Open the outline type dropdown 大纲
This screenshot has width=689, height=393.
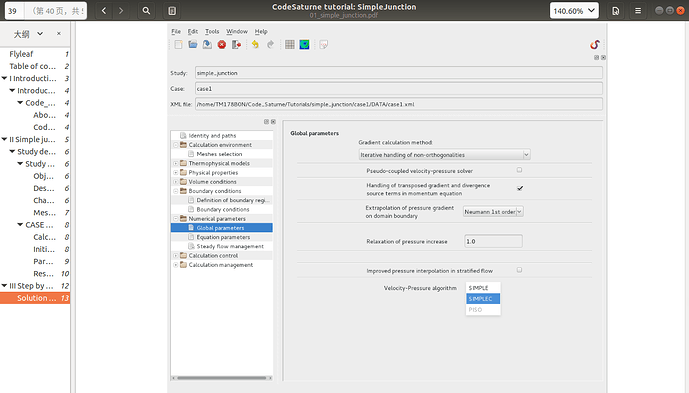click(x=28, y=33)
